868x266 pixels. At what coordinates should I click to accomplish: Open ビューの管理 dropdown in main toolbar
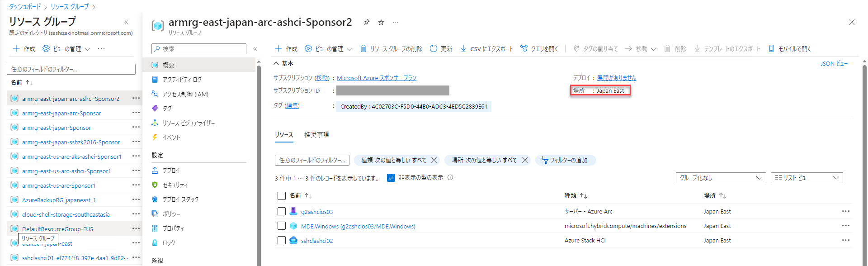click(329, 49)
